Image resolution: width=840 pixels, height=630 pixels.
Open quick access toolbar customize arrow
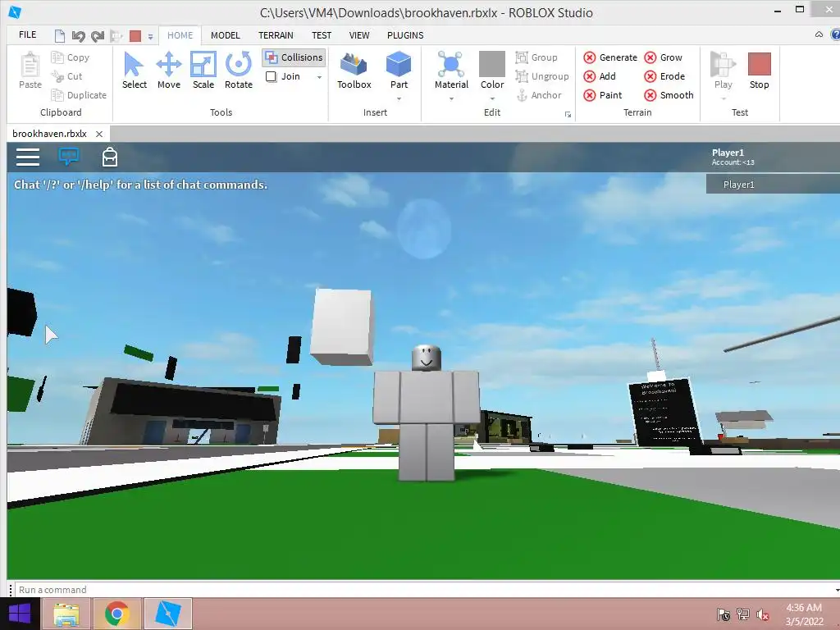[x=151, y=36]
